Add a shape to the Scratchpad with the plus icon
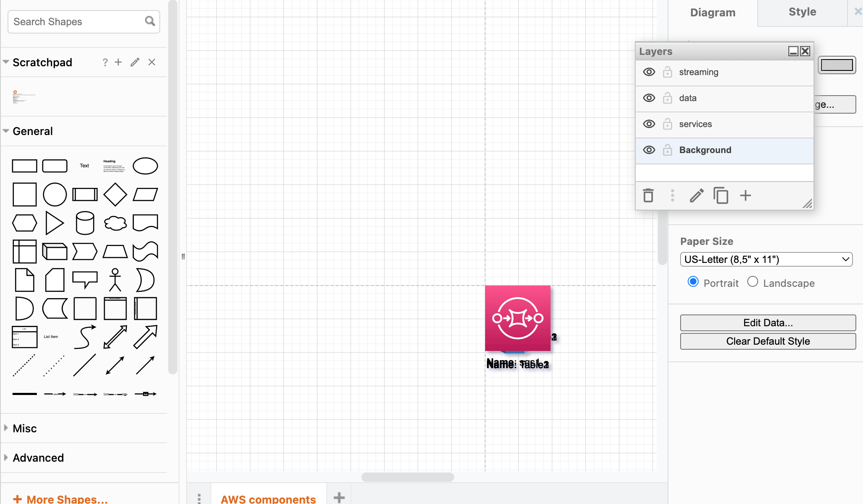Viewport: 863px width, 504px height. [118, 62]
